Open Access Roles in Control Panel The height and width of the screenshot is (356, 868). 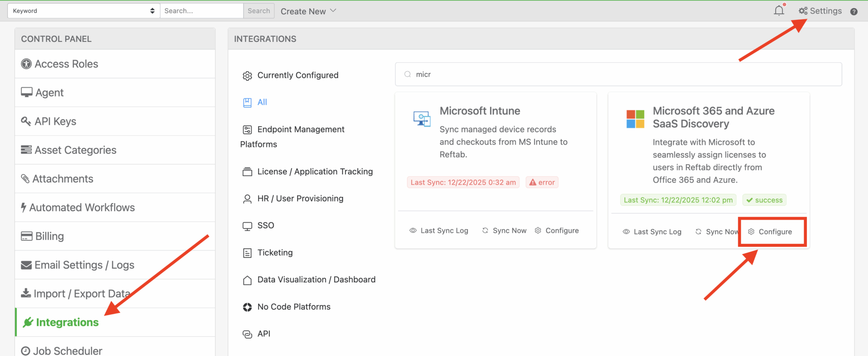115,64
